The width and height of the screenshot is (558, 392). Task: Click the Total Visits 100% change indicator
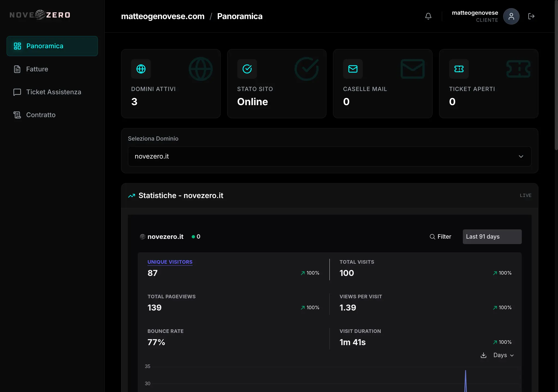click(502, 273)
